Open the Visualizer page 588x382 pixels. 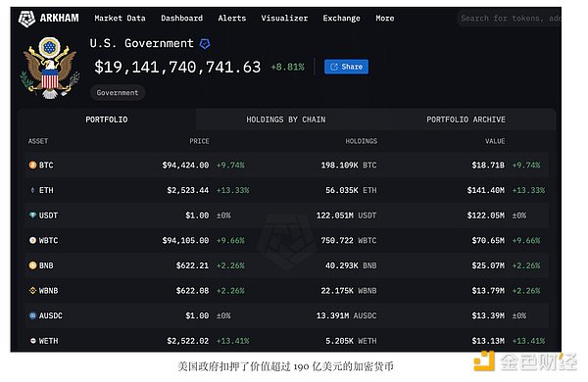[284, 18]
